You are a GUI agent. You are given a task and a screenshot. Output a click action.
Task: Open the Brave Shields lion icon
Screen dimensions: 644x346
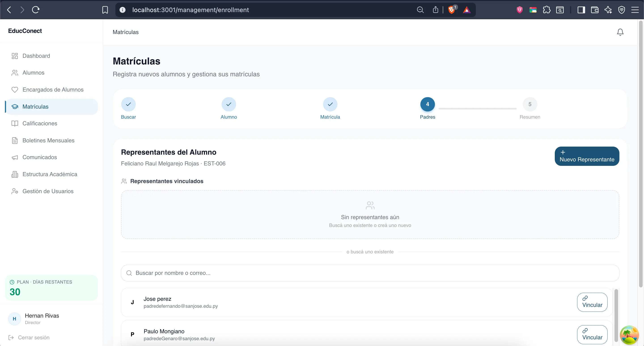[451, 10]
